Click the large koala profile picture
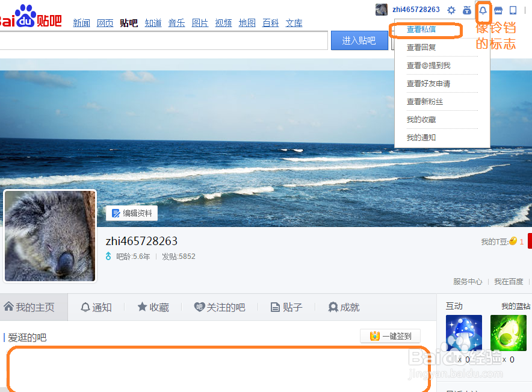The width and height of the screenshot is (532, 392). [x=50, y=236]
